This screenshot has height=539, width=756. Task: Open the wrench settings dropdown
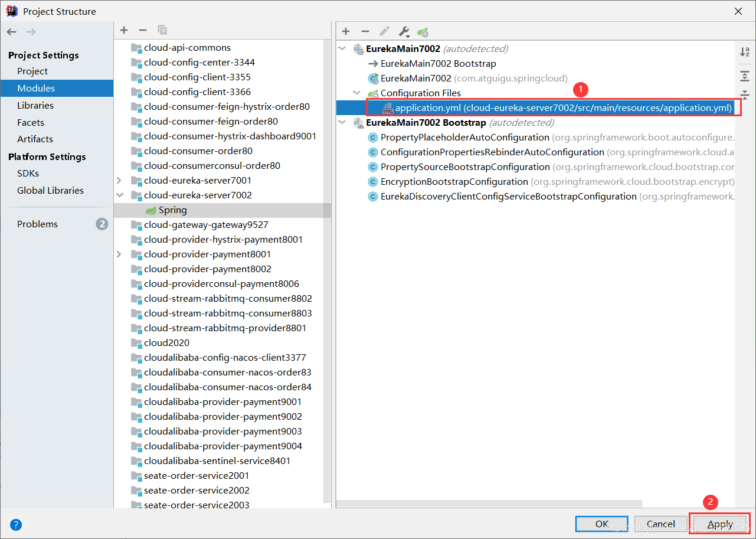pos(404,31)
